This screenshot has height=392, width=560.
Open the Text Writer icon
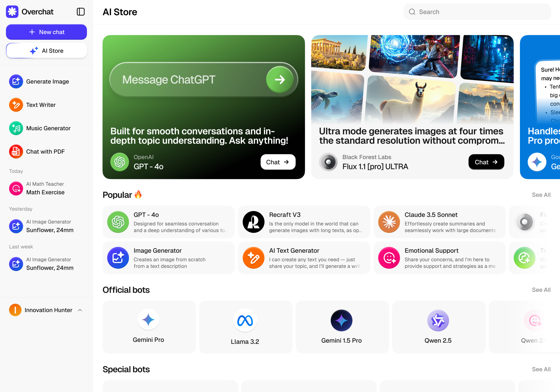pos(16,105)
